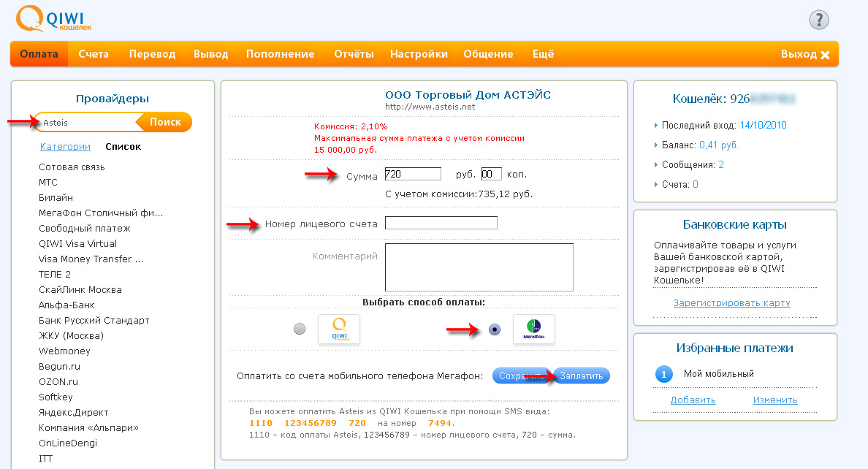Select Компания «Альпари» provider
Viewport: 868px width, 469px height.
click(x=88, y=427)
